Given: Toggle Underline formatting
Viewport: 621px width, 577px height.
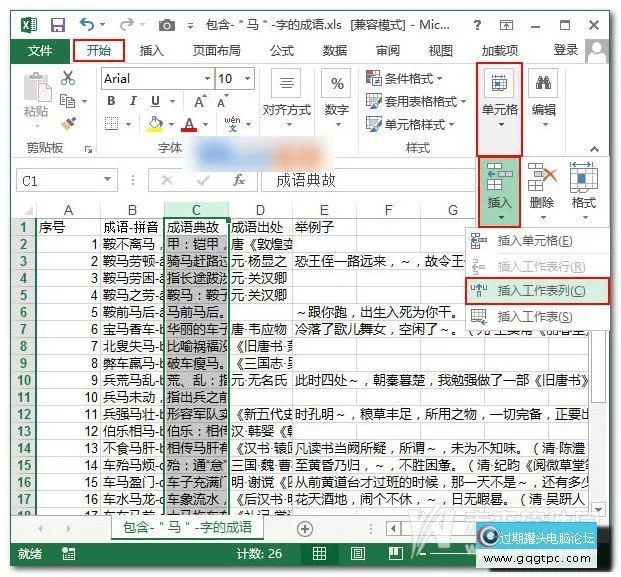Looking at the screenshot, I should tap(155, 101).
